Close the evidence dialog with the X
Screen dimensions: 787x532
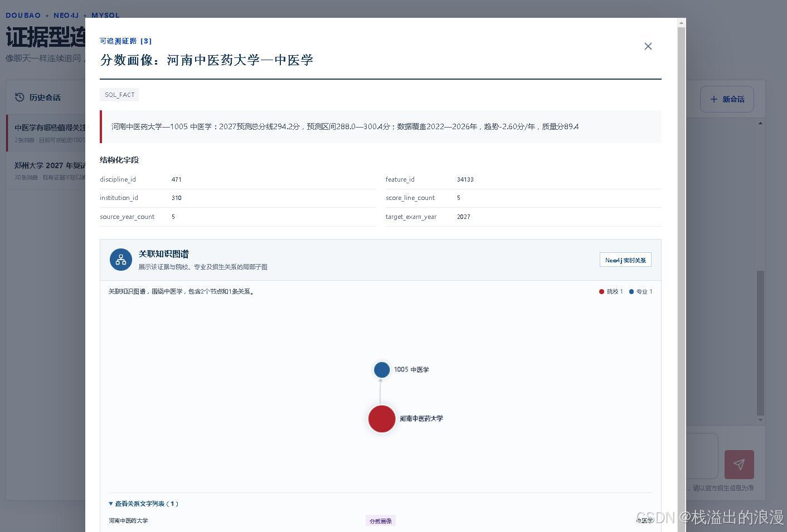pos(648,46)
